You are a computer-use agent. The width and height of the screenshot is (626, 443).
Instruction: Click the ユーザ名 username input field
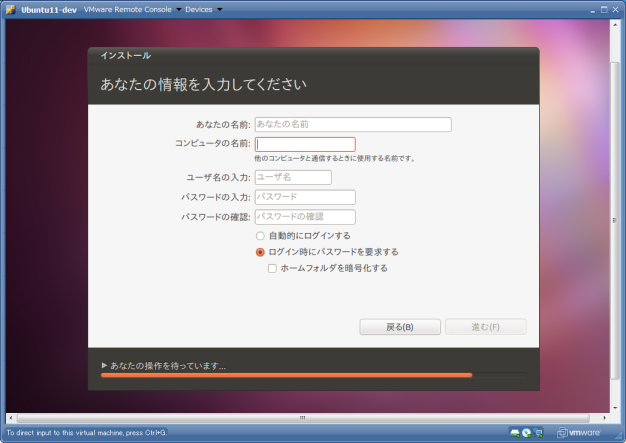click(293, 177)
